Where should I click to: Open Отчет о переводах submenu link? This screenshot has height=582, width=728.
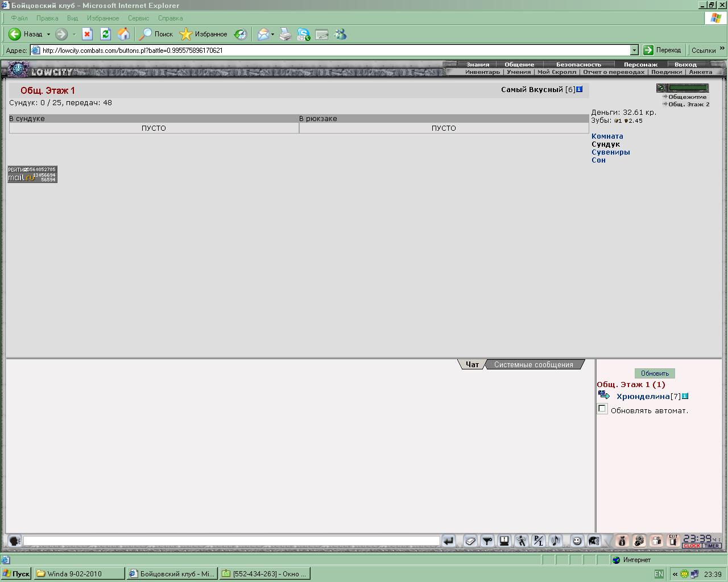click(614, 72)
